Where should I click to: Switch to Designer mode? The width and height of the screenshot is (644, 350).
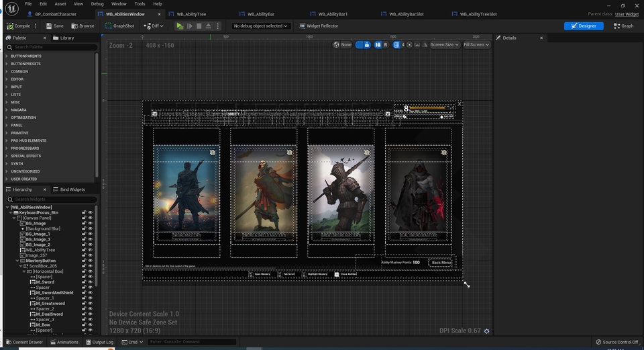pyautogui.click(x=584, y=26)
